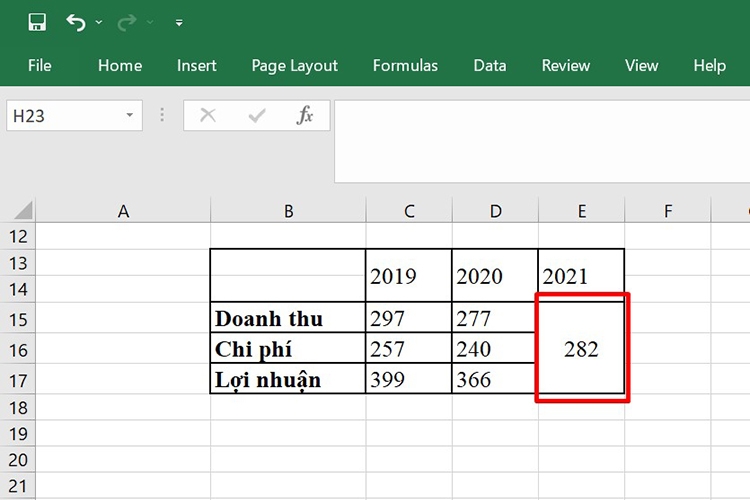Select column E header
750x500 pixels.
click(x=582, y=211)
